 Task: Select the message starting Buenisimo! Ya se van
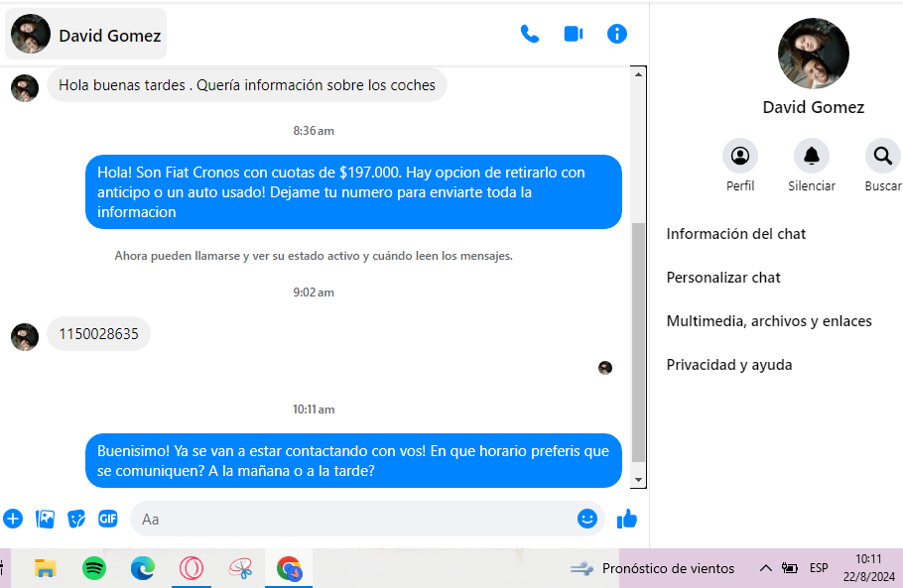coord(353,460)
